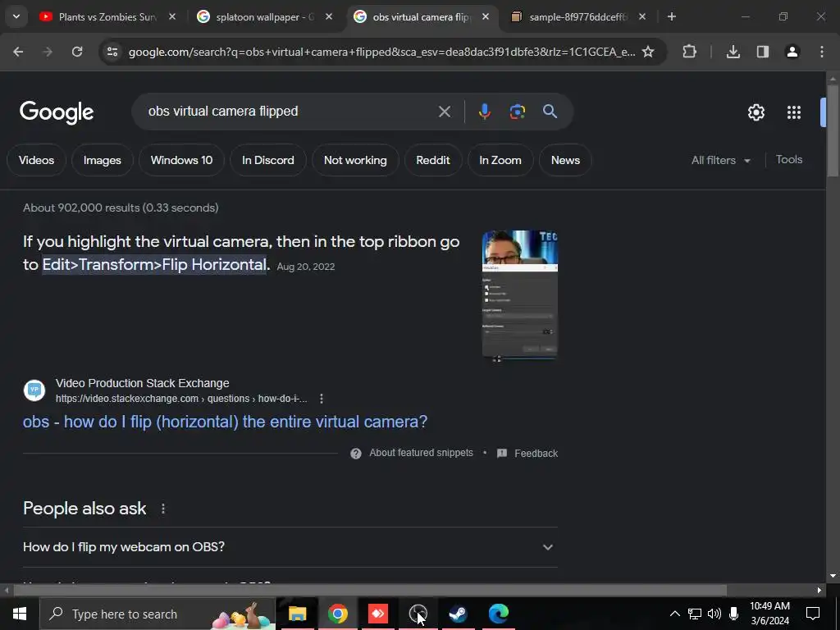Open the Extensions puzzle icon
This screenshot has height=630, width=840.
(x=689, y=52)
